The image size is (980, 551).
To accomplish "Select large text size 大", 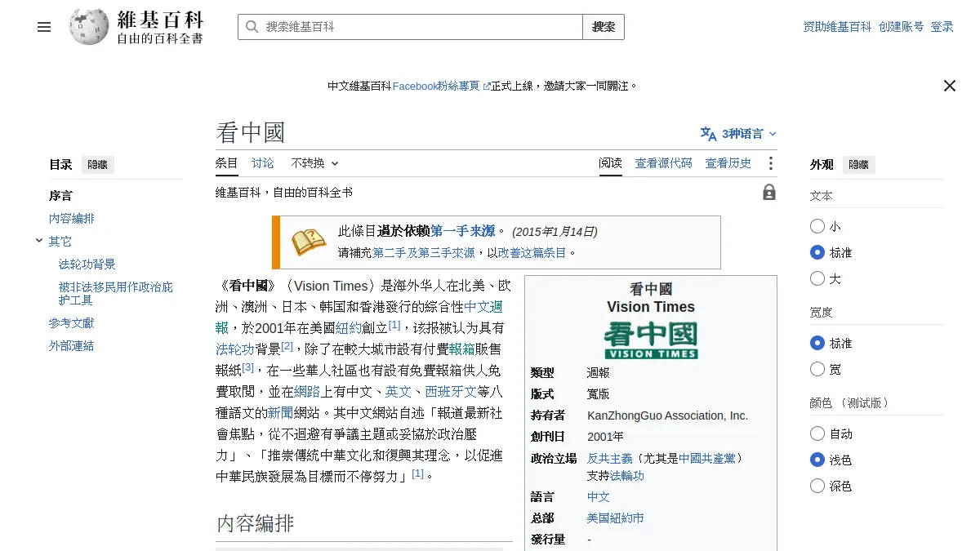I will click(x=817, y=278).
